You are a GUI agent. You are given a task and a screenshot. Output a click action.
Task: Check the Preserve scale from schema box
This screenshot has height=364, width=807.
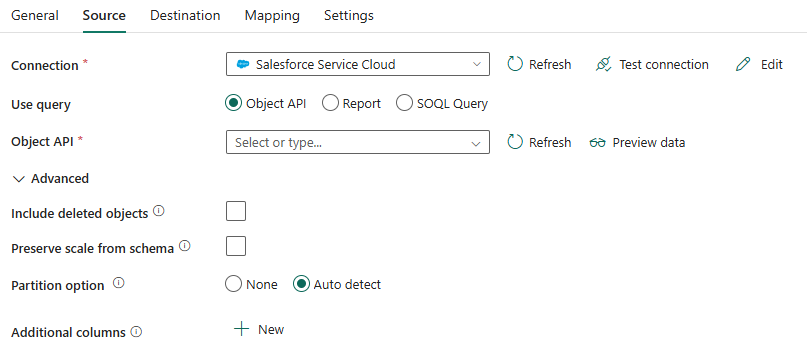pos(236,246)
